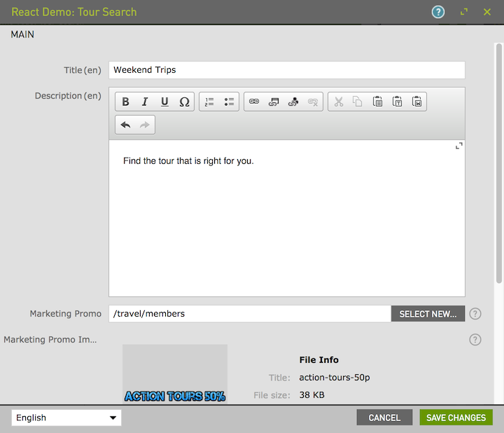
Task: Show help for the Marketing Promo field
Action: [475, 314]
